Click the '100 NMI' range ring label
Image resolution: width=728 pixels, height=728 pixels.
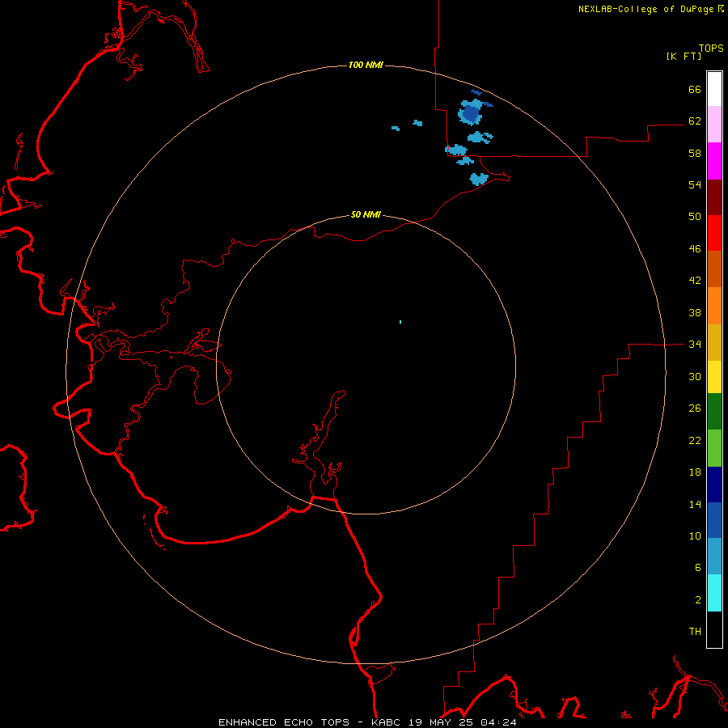click(x=366, y=65)
